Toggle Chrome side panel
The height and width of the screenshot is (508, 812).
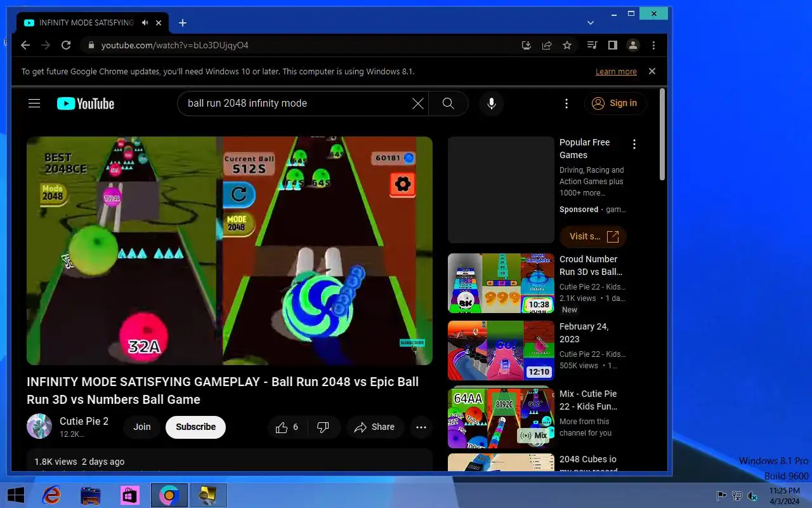[x=613, y=45]
